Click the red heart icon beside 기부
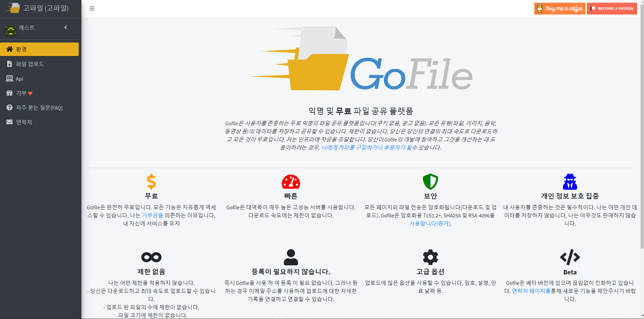644x319 pixels. click(x=30, y=94)
